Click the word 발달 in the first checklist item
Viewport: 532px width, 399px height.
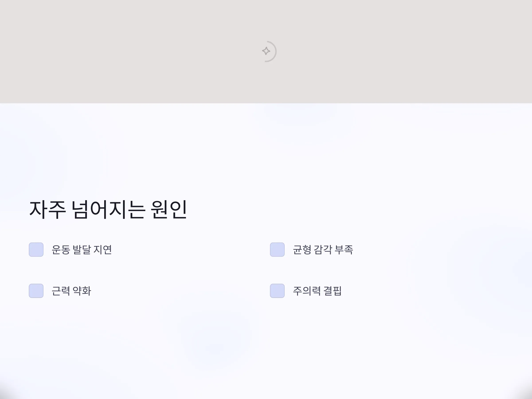[x=82, y=250]
